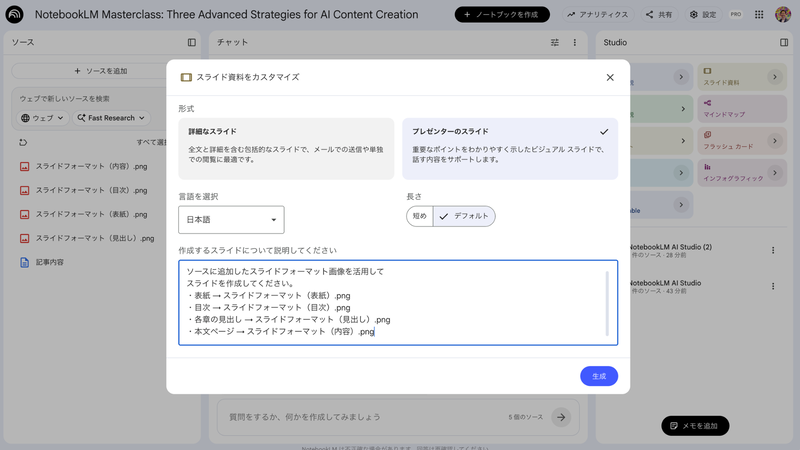Open 設定 settings
The image size is (800, 450).
coord(703,14)
